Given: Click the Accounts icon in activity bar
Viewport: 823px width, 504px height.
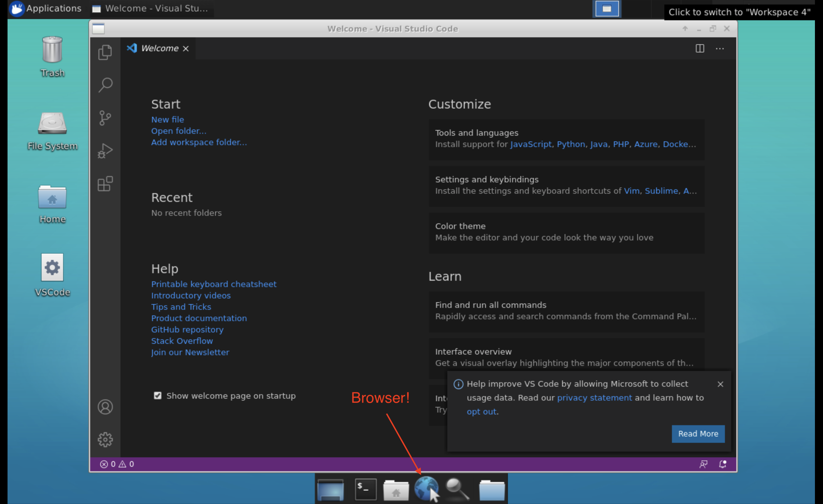Looking at the screenshot, I should coord(105,407).
